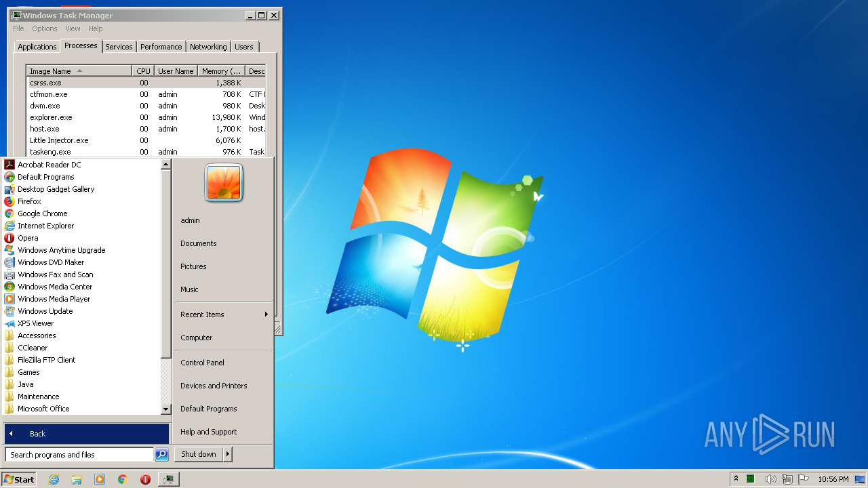Show hidden tray icons arrow
Viewport: 868px width, 488px height.
[x=736, y=479]
